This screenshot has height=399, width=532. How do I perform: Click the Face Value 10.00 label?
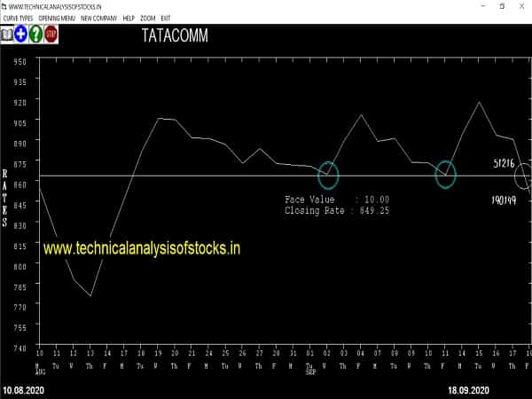[x=337, y=200]
